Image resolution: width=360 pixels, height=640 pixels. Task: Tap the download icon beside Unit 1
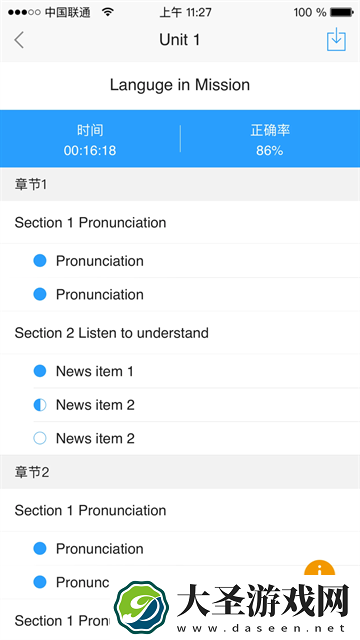pyautogui.click(x=336, y=39)
